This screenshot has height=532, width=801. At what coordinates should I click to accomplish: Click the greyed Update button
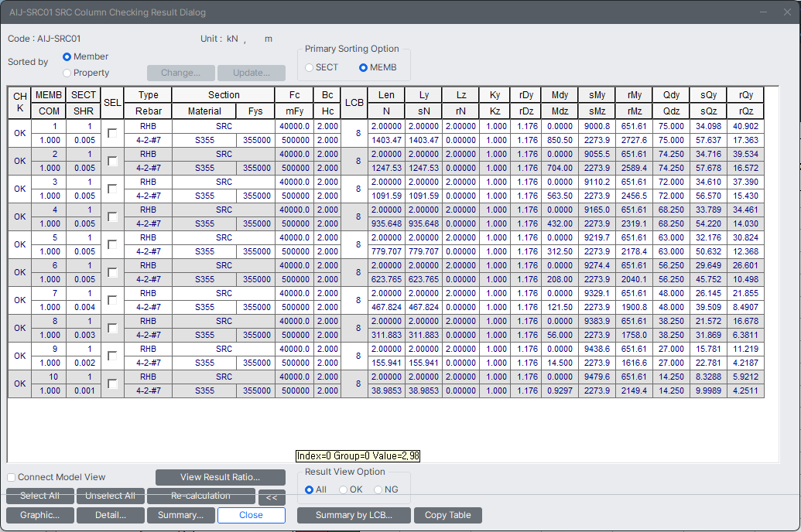[x=252, y=73]
